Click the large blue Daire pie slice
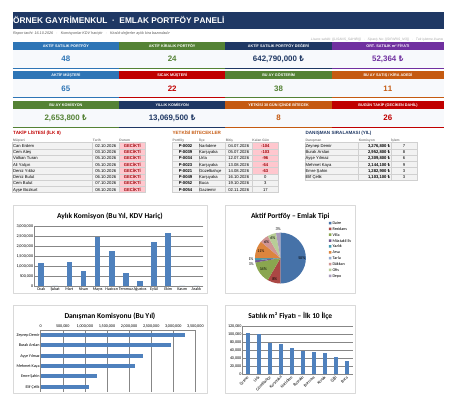Viewport: 456px width, 406px height. point(293,258)
